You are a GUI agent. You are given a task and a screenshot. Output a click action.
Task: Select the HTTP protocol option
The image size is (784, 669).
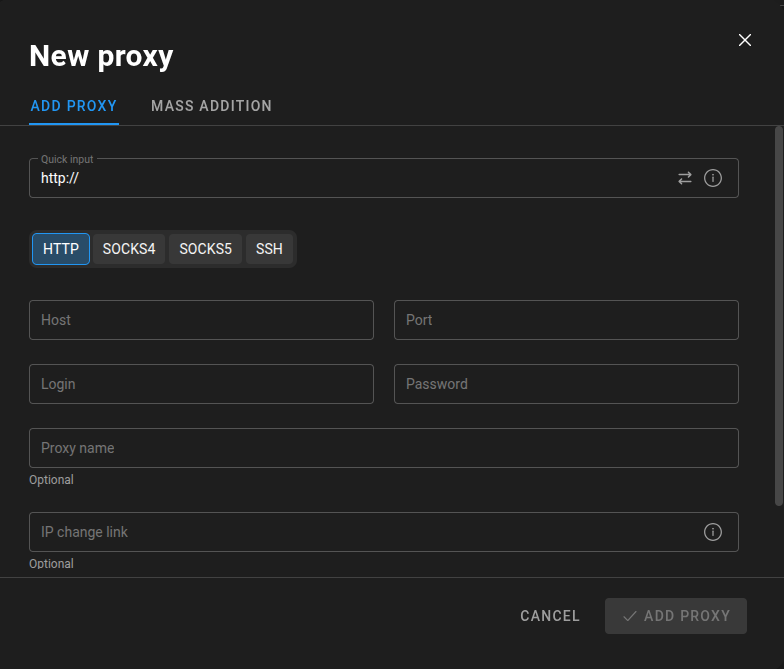61,249
